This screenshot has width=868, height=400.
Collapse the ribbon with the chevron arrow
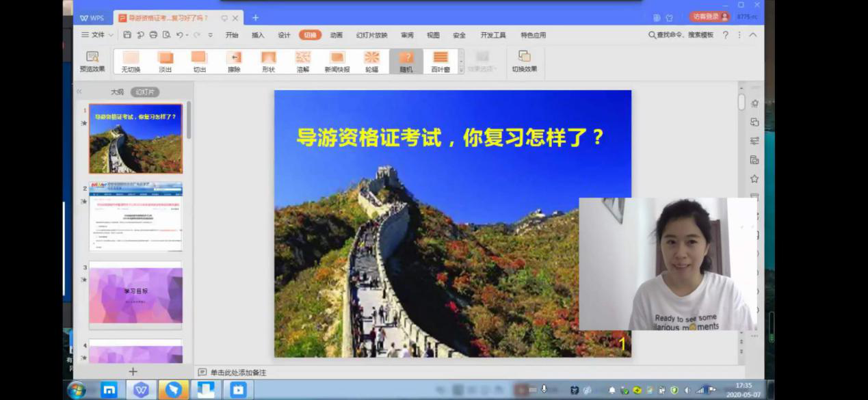click(x=753, y=35)
